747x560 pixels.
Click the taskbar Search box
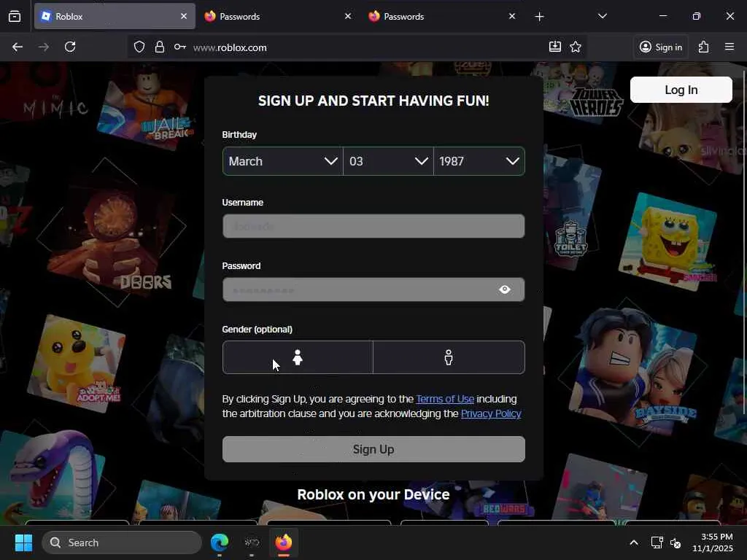122,542
